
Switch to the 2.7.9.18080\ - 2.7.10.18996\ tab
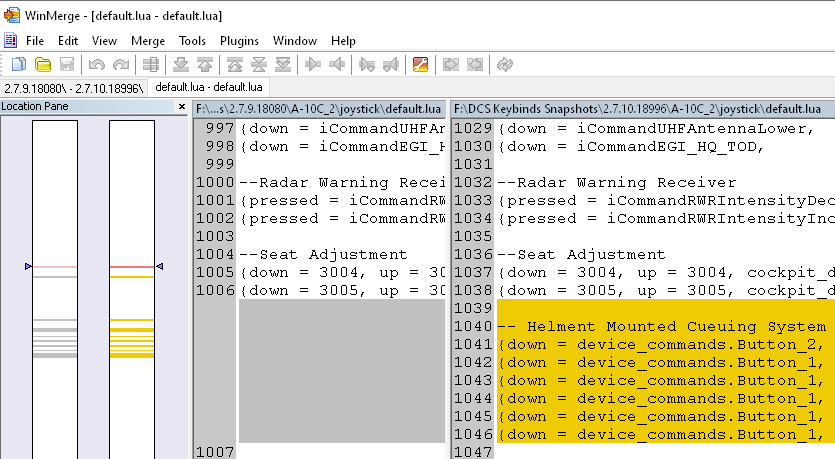pos(73,88)
